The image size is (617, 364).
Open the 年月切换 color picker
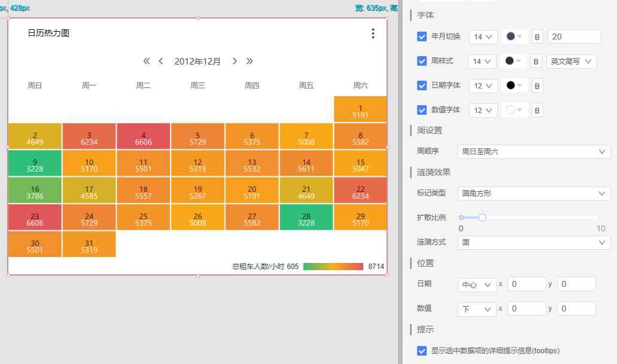(x=514, y=37)
